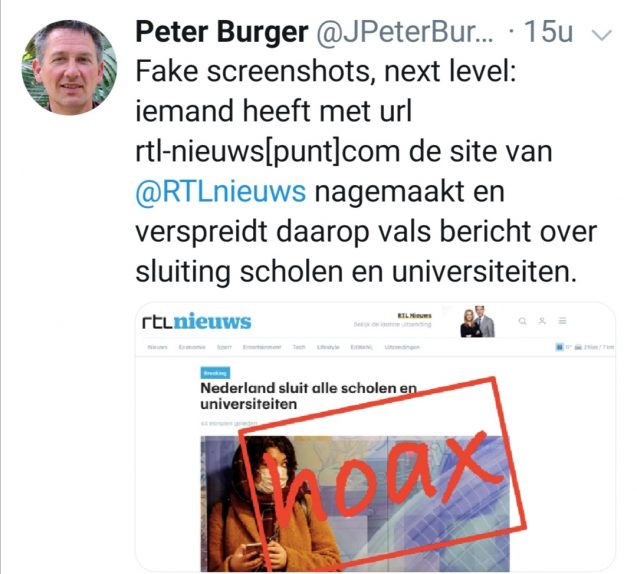Click the weather icon in RTL header
Image resolution: width=637 pixels, height=574 pixels.
pos(559,347)
